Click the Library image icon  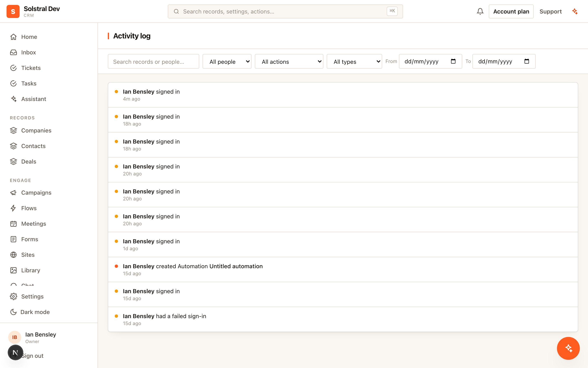click(x=14, y=270)
